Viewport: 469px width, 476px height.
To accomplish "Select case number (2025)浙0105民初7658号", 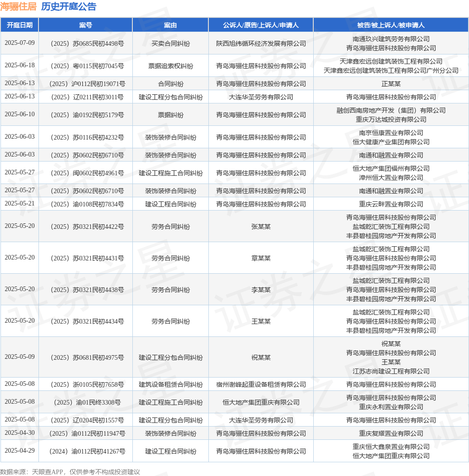I will tap(87, 384).
